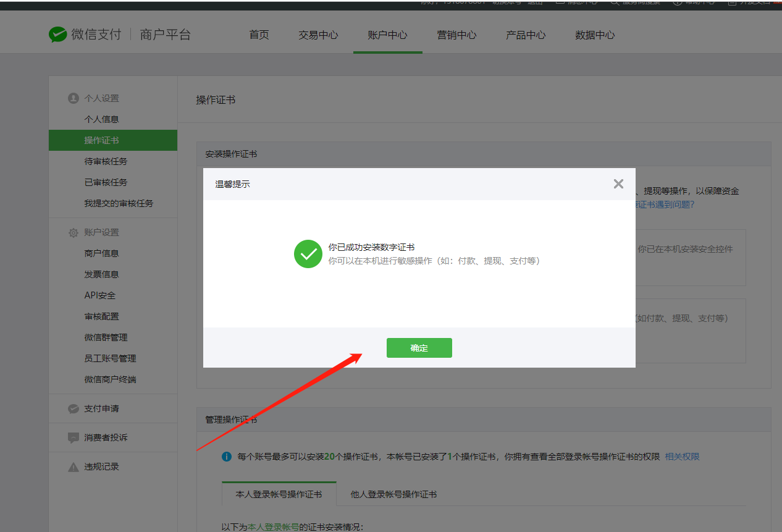
Task: Click the green success checkmark icon
Action: [308, 254]
